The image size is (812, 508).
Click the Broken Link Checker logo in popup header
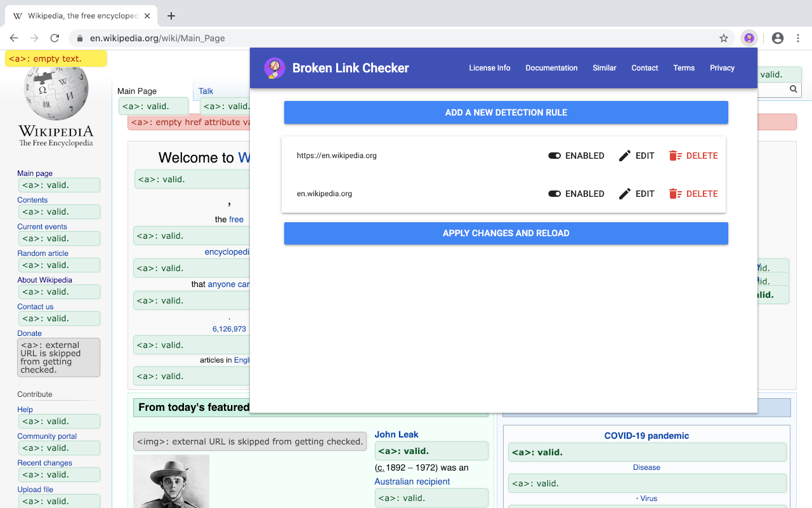(x=275, y=68)
